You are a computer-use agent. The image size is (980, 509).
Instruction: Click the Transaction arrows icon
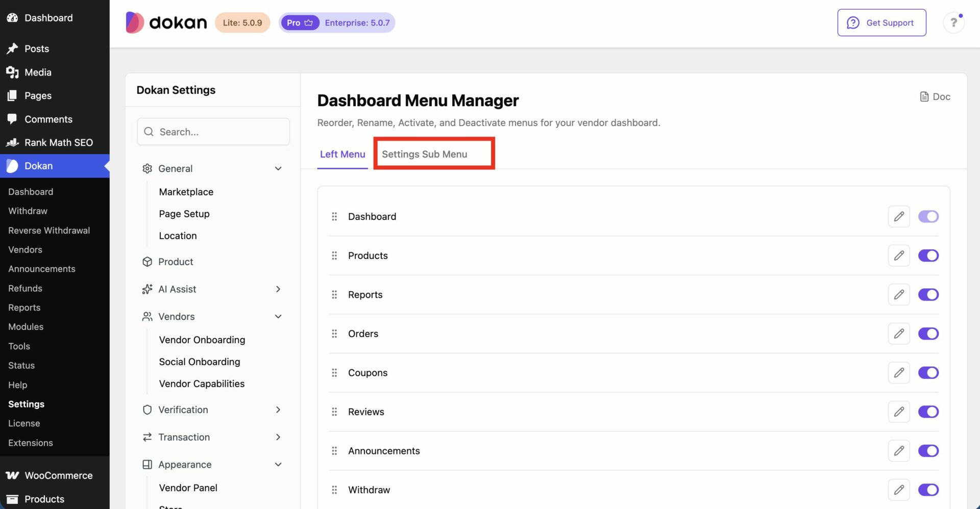pos(147,437)
